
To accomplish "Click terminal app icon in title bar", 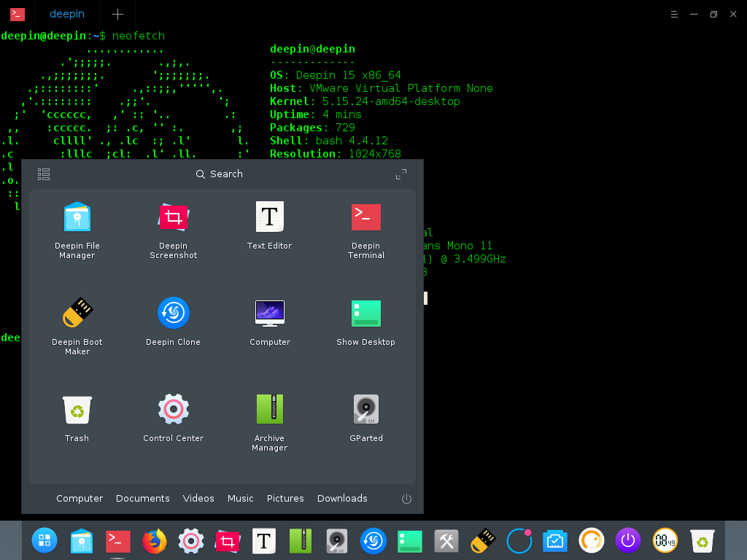I will pos(18,15).
